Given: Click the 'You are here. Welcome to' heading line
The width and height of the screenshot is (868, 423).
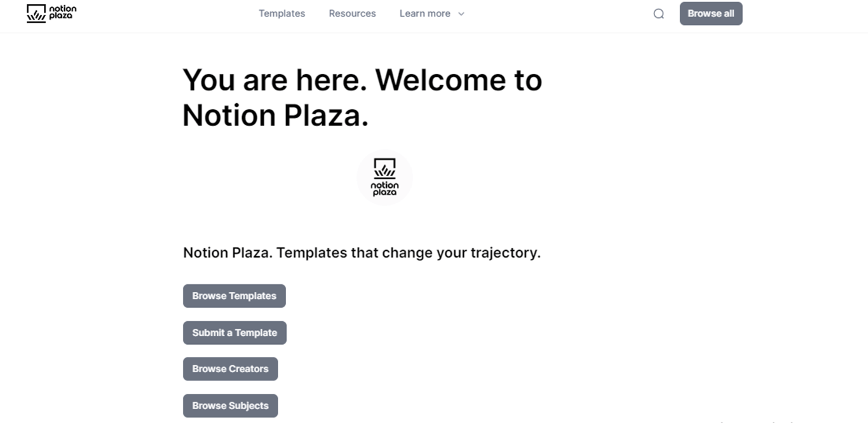Looking at the screenshot, I should tap(362, 80).
